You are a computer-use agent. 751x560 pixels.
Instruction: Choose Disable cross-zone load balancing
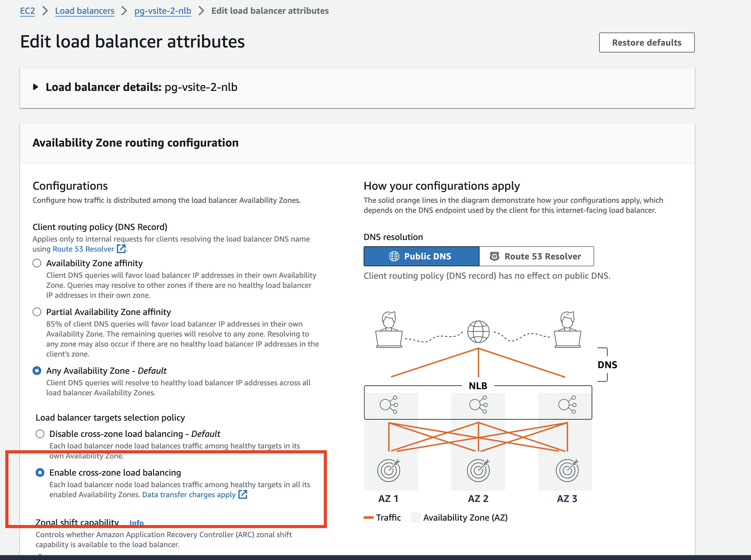[x=40, y=433]
